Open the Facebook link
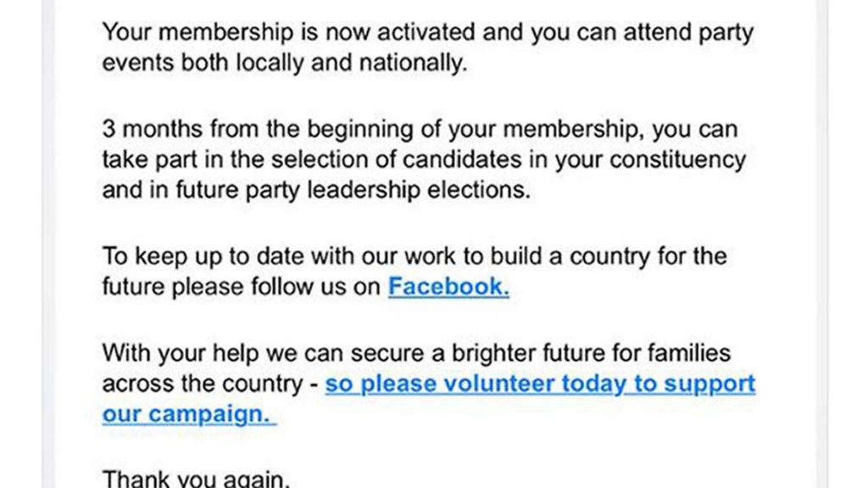Screen dimensions: 868x488 click(x=448, y=286)
